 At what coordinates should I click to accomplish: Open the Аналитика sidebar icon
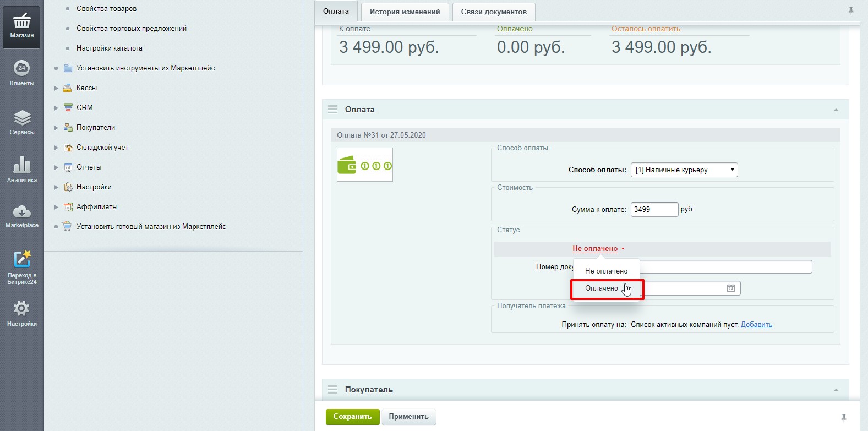coord(21,170)
